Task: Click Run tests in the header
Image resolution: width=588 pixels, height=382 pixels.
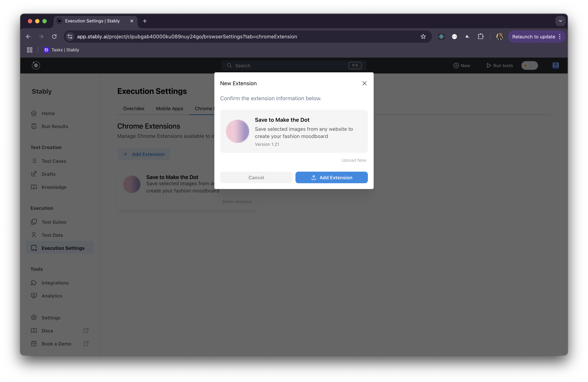Action: tap(499, 66)
